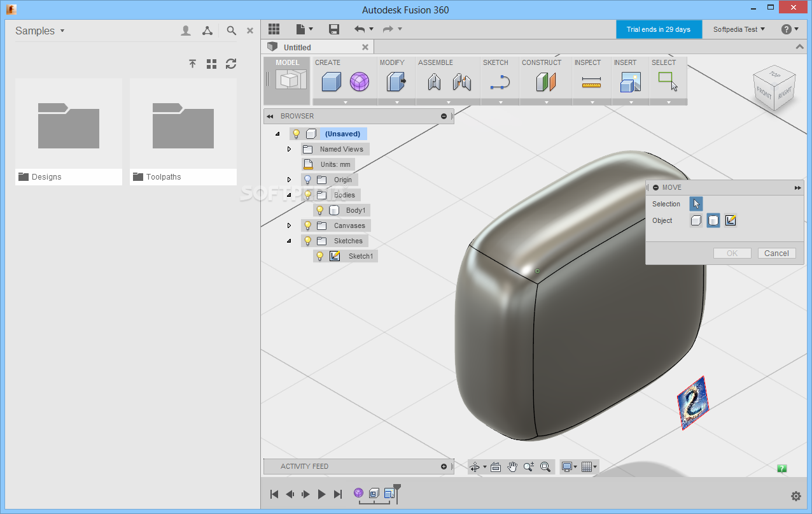Toggle the (Unsaved) root lightbulb visibility
Image resolution: width=812 pixels, height=514 pixels.
(x=296, y=134)
